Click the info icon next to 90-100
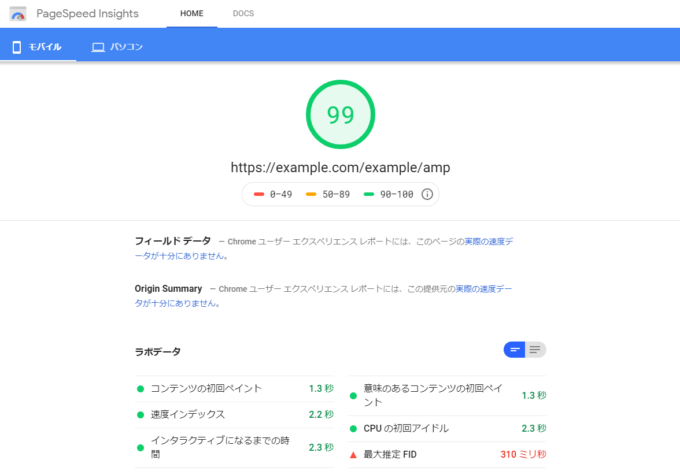680x475 pixels. pos(427,194)
